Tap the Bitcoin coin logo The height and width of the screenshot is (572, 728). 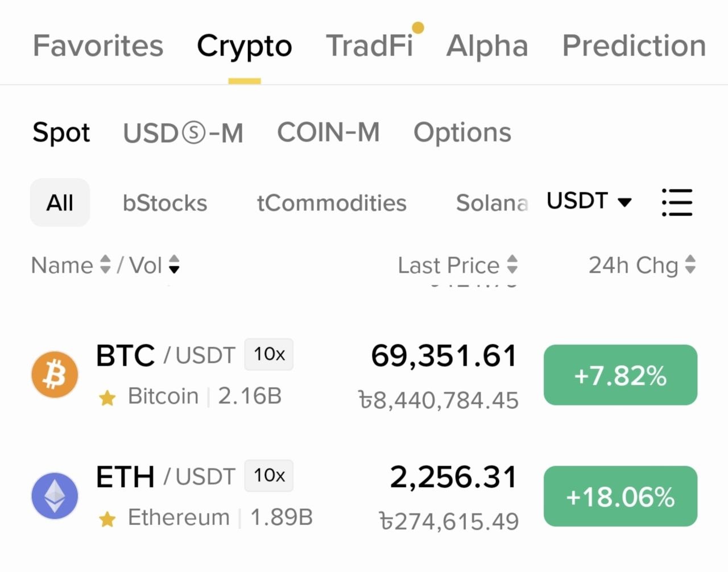point(55,375)
